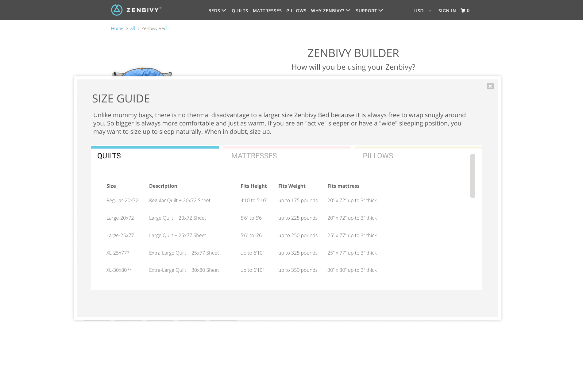The height and width of the screenshot is (392, 583).
Task: Click the Fits Height column header
Action: tap(253, 186)
